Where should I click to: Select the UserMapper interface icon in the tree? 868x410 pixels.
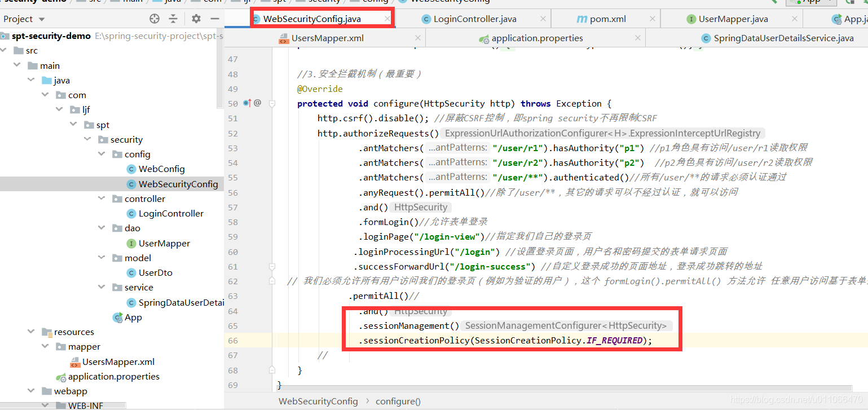coord(131,243)
